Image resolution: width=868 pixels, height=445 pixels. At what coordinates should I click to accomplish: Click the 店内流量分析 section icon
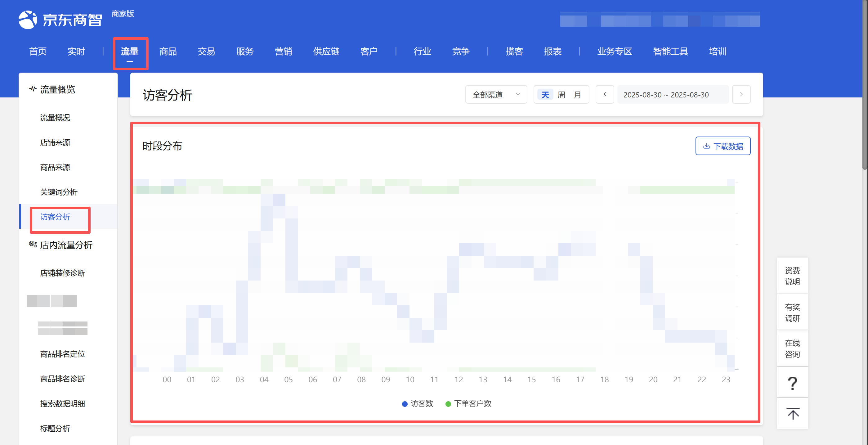click(x=33, y=244)
